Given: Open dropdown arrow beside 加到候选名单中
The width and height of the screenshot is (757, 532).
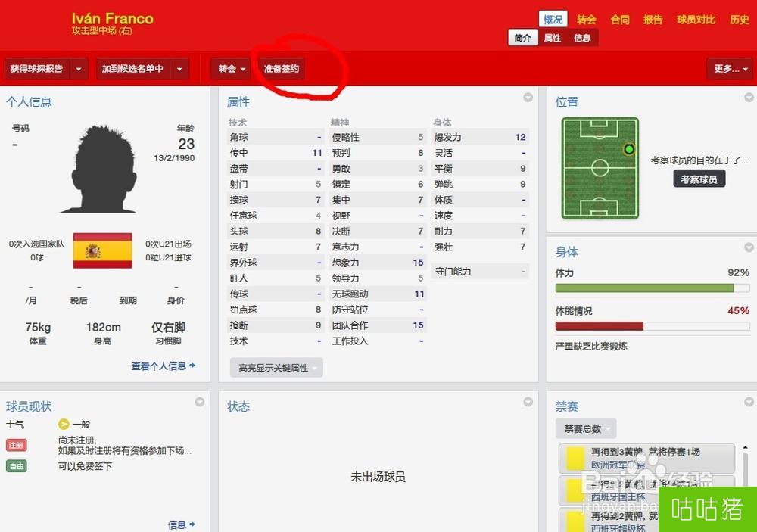Looking at the screenshot, I should pos(179,69).
